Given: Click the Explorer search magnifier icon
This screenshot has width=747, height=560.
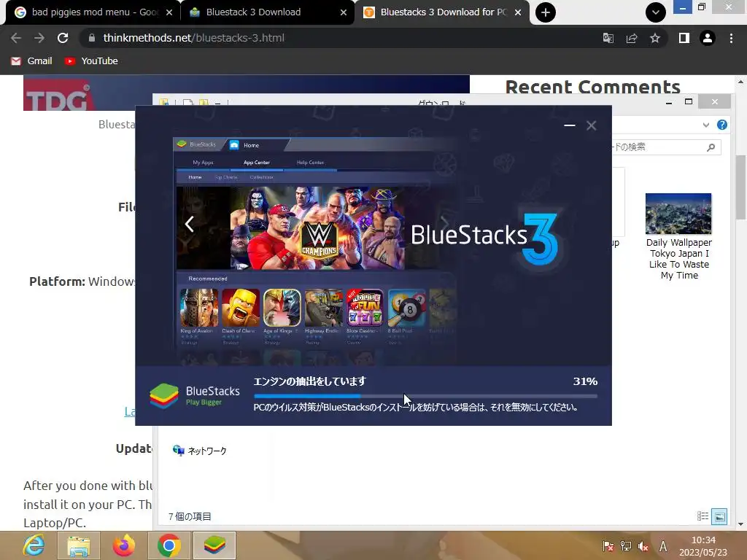Looking at the screenshot, I should 711,147.
